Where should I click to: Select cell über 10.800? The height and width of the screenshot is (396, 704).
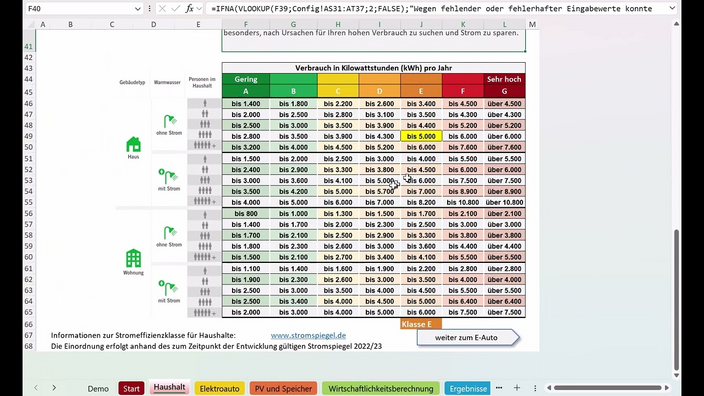(x=504, y=202)
